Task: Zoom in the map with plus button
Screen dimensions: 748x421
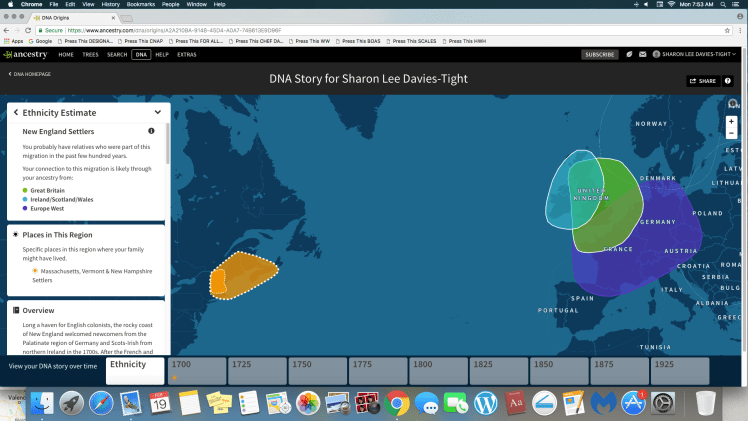Action: tap(731, 121)
